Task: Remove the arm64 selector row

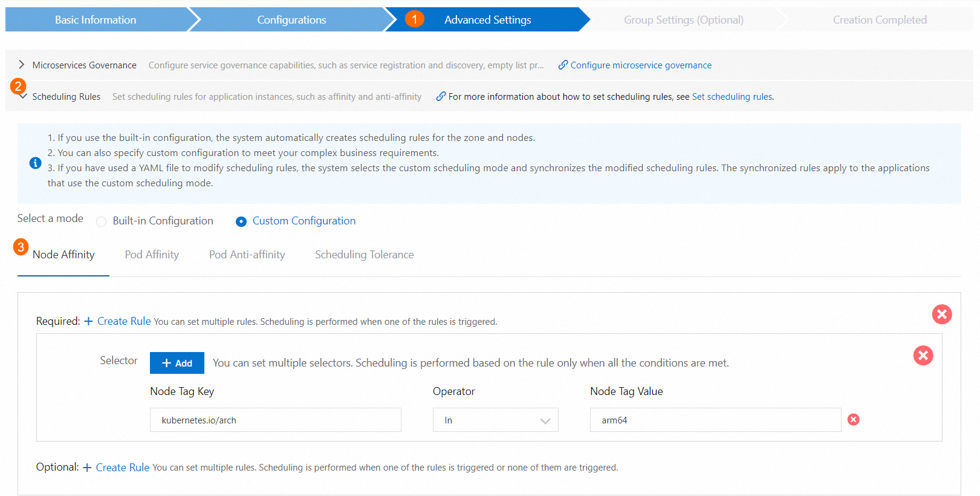Action: 853,420
